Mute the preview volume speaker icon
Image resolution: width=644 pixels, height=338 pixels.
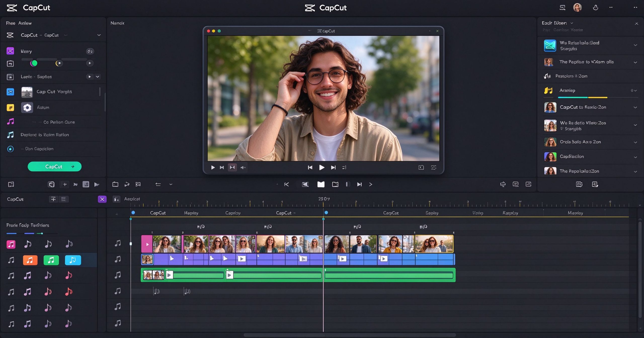[x=243, y=167]
